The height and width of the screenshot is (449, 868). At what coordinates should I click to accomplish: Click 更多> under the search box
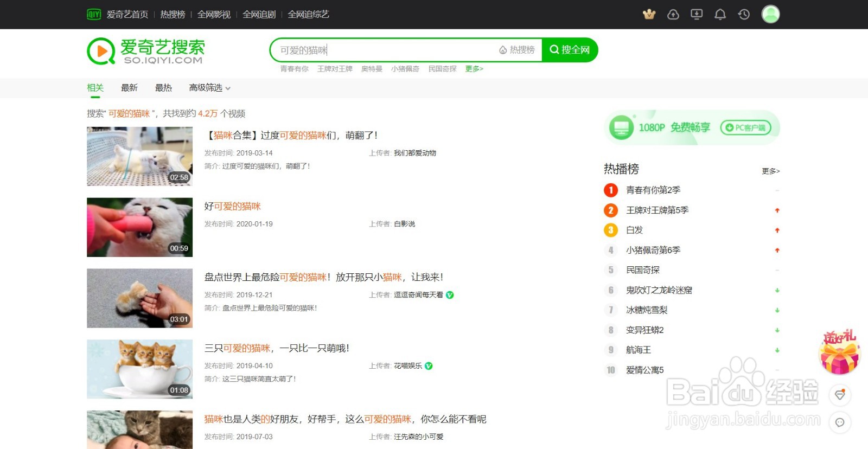474,69
